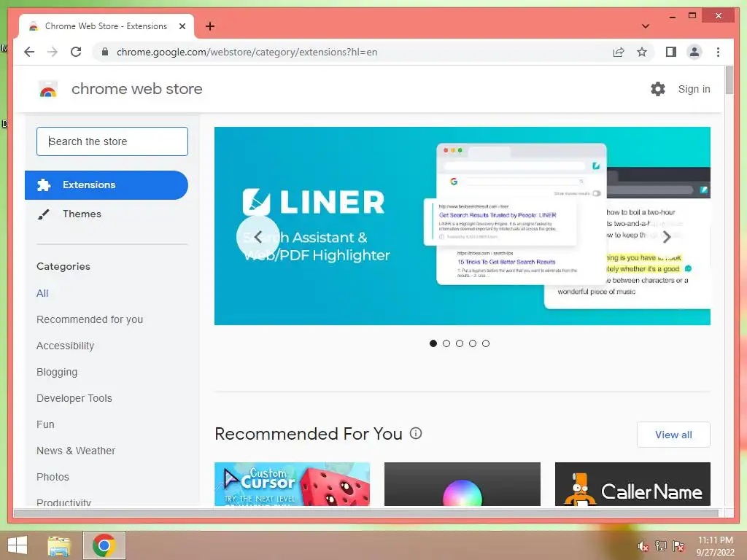The height and width of the screenshot is (560, 747).
Task: Open the Chrome side panel icon
Action: (x=671, y=52)
